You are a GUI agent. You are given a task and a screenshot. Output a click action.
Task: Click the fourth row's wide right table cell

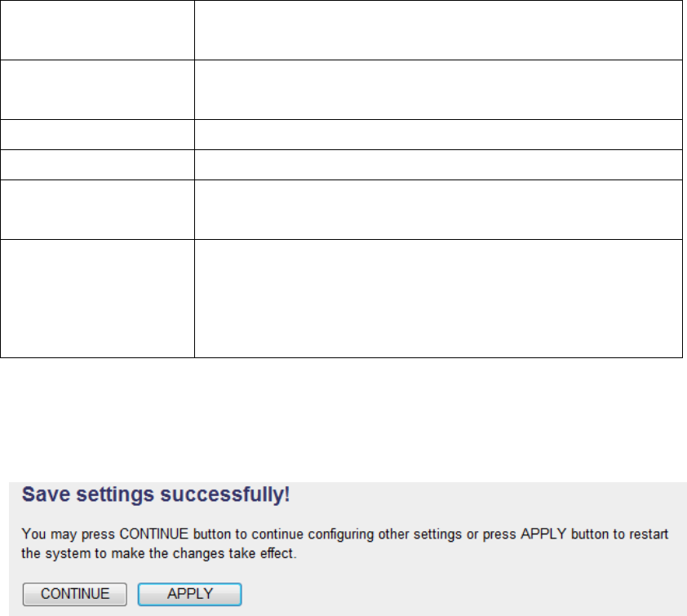[438, 165]
